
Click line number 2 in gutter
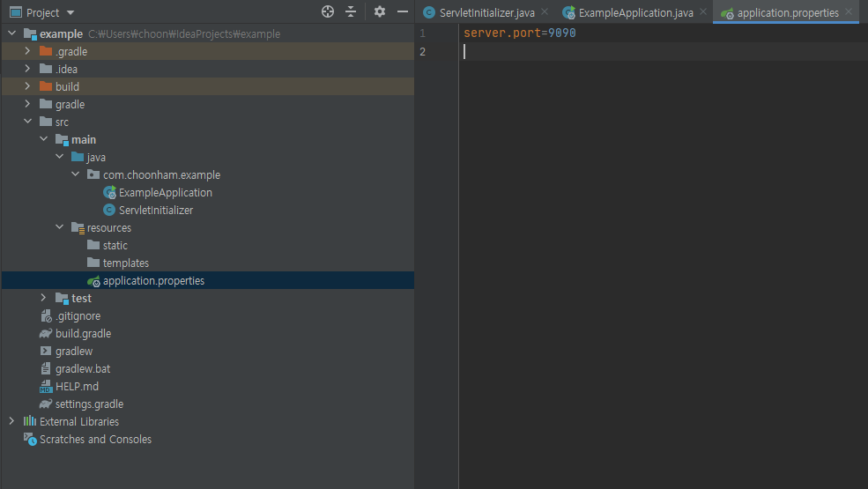tap(422, 51)
